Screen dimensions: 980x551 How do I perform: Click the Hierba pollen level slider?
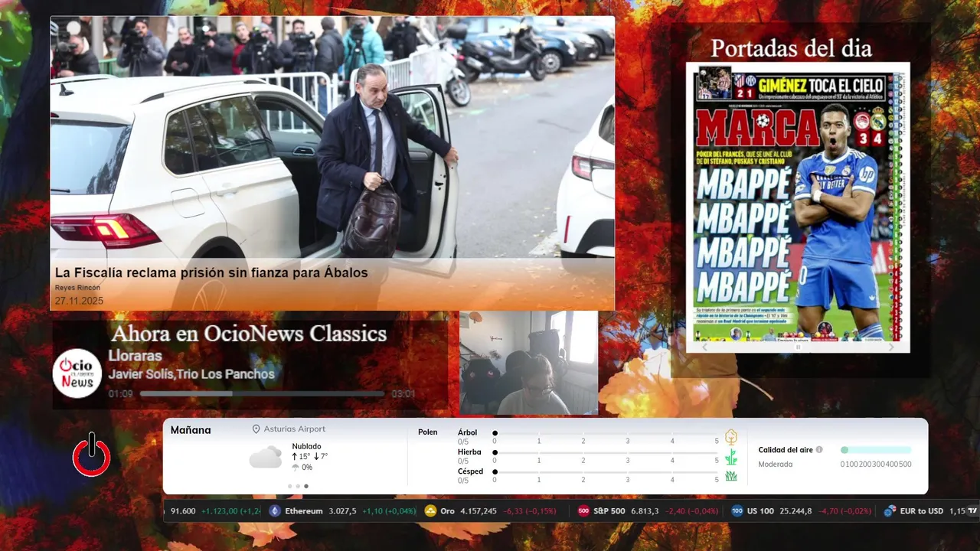pos(606,452)
